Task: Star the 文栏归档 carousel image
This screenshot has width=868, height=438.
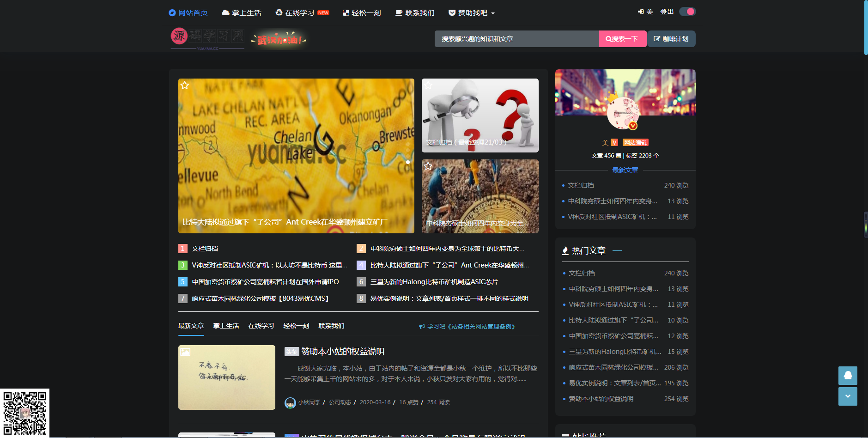Action: (428, 85)
